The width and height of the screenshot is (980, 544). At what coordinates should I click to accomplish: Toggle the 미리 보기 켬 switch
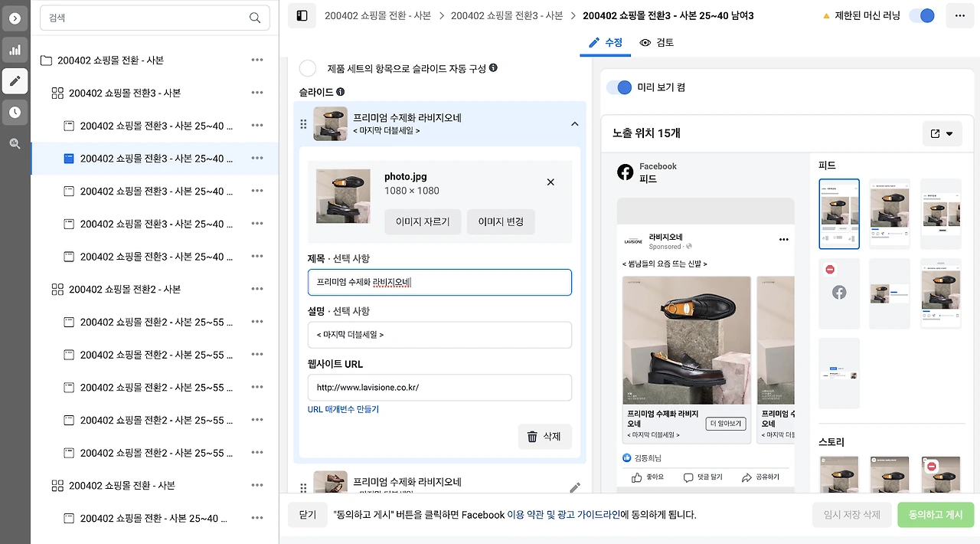619,87
